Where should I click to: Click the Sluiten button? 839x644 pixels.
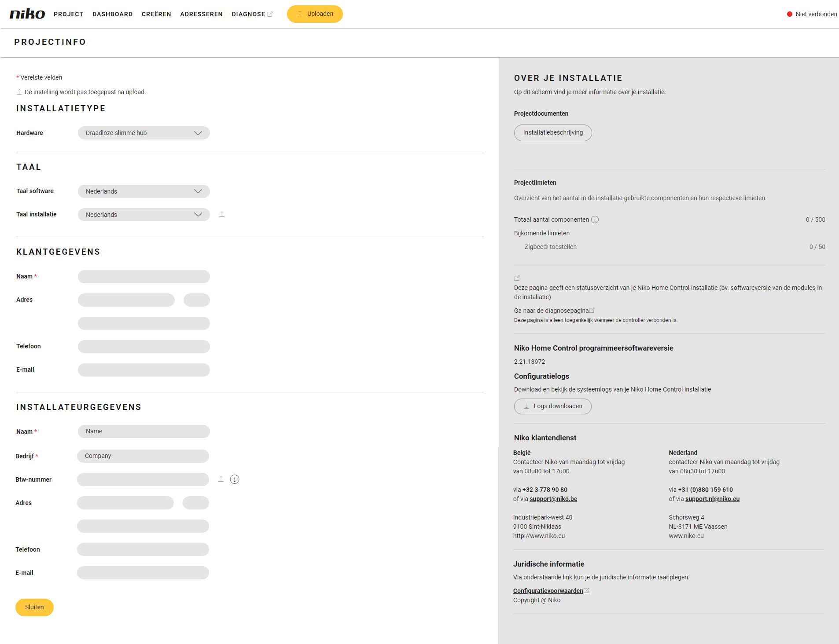tap(34, 607)
